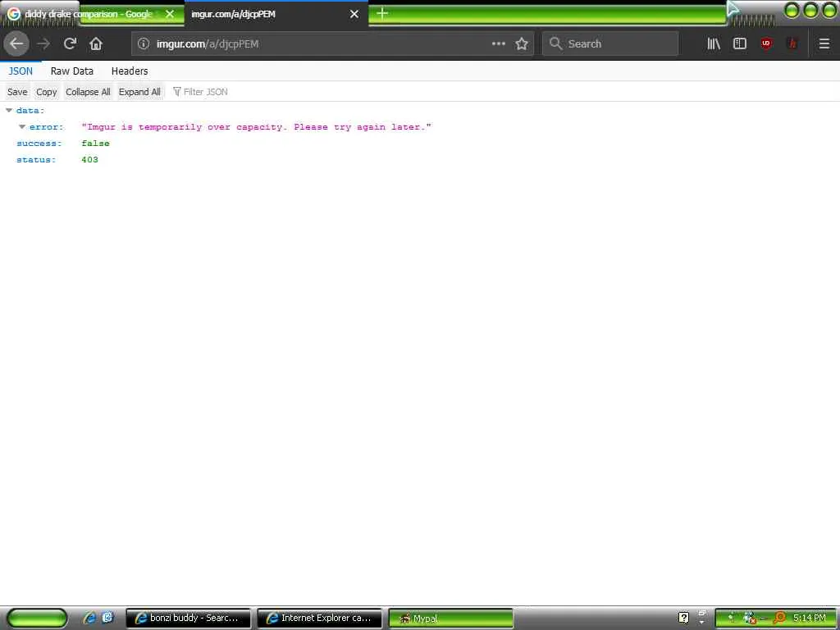840x630 pixels.
Task: Toggle the sidebar icon
Action: pos(740,43)
